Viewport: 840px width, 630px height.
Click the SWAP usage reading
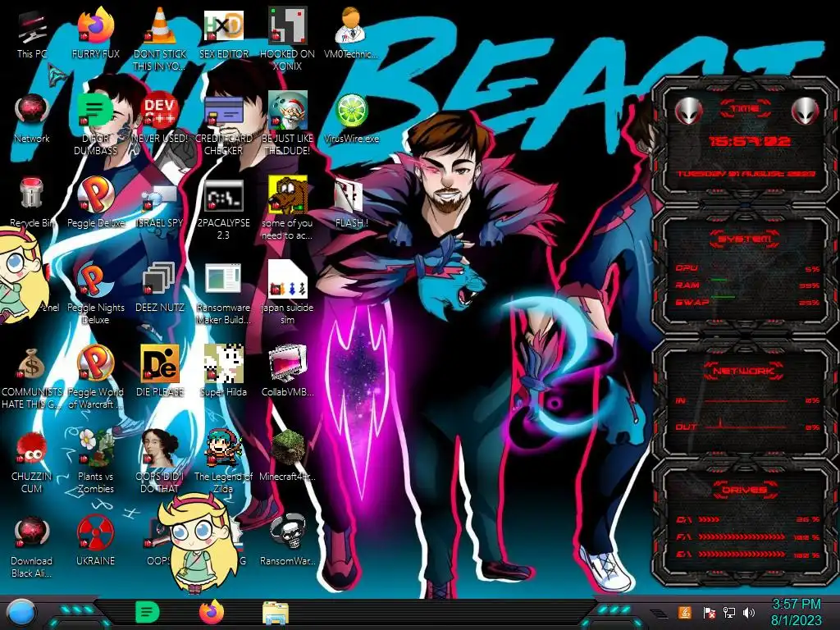(x=810, y=303)
